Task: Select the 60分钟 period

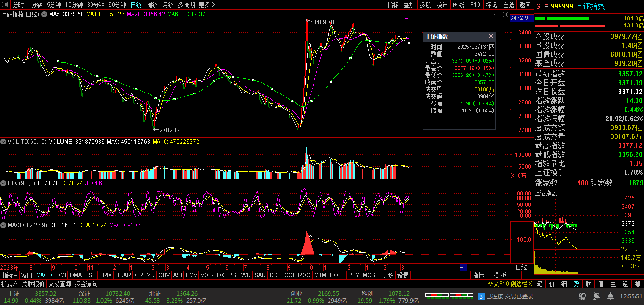Action: [x=117, y=5]
